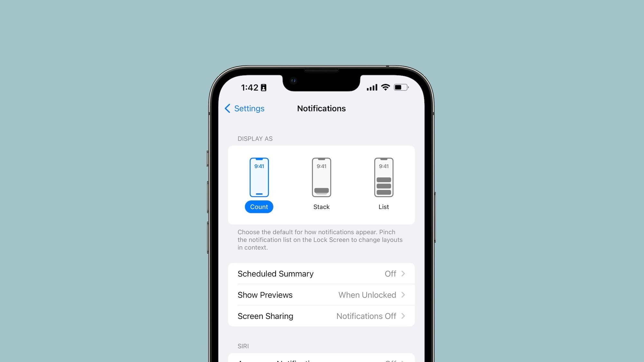The image size is (644, 362).
Task: Tap the battery icon in status bar
Action: [400, 87]
